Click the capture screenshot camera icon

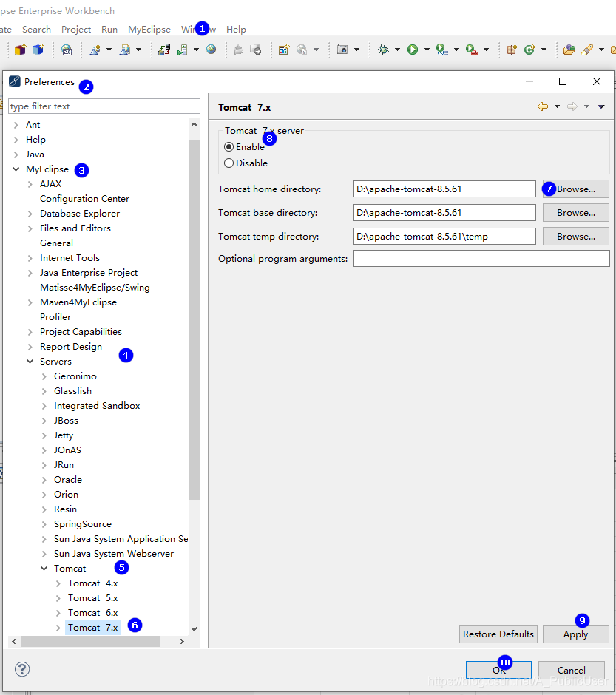[x=342, y=50]
